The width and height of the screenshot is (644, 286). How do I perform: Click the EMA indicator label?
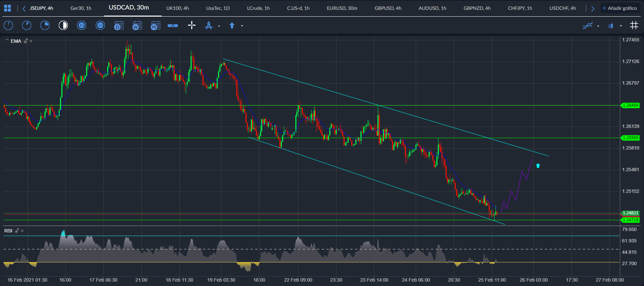click(x=16, y=41)
